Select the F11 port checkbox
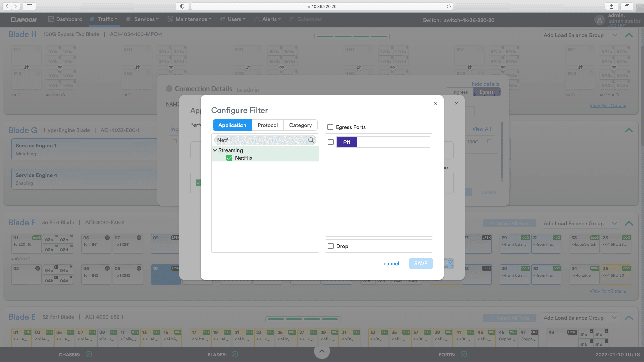The height and width of the screenshot is (362, 644). coord(331,142)
